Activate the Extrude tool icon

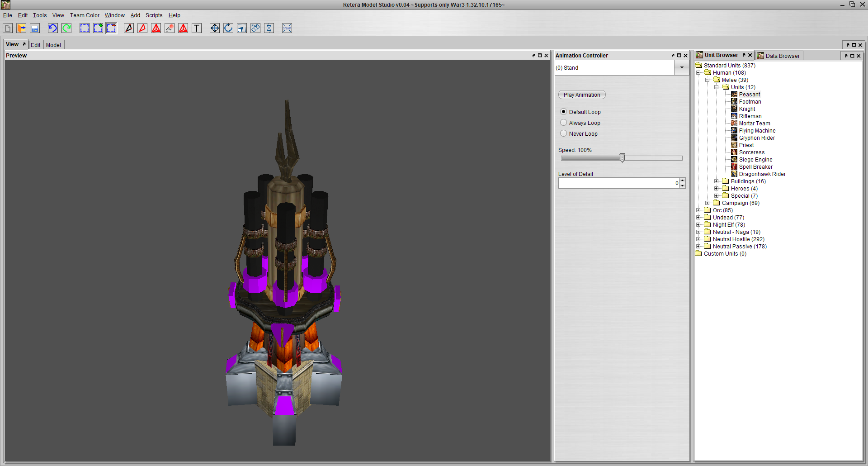(x=255, y=28)
